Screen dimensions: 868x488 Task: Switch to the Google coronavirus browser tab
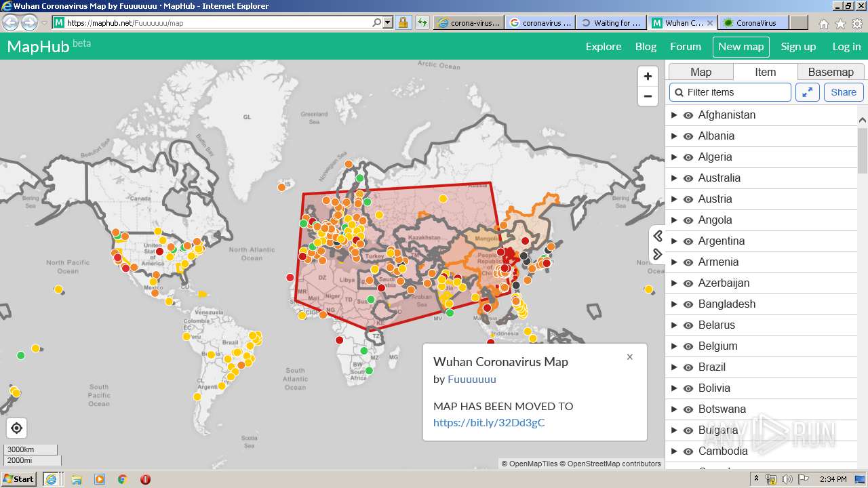point(540,22)
